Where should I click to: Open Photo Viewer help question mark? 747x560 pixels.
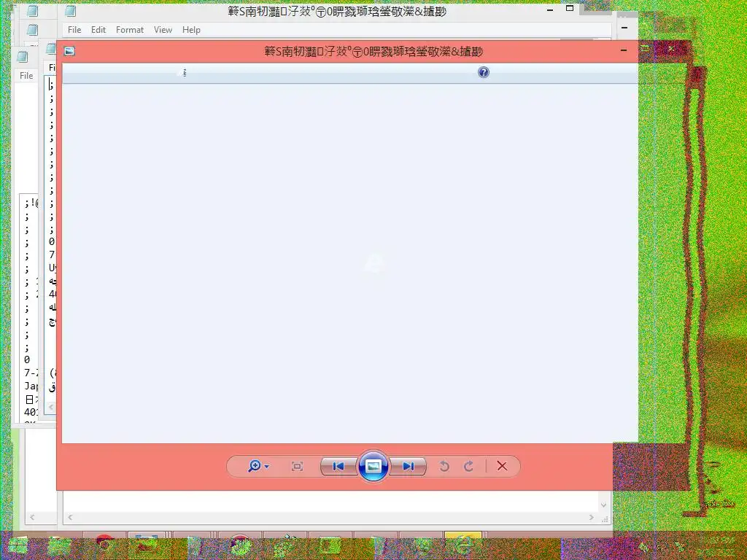[x=483, y=72]
